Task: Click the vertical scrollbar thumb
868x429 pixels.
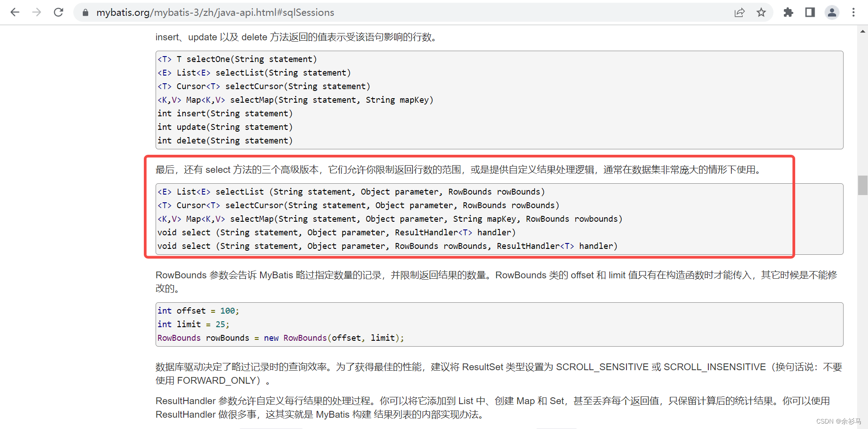Action: coord(862,186)
